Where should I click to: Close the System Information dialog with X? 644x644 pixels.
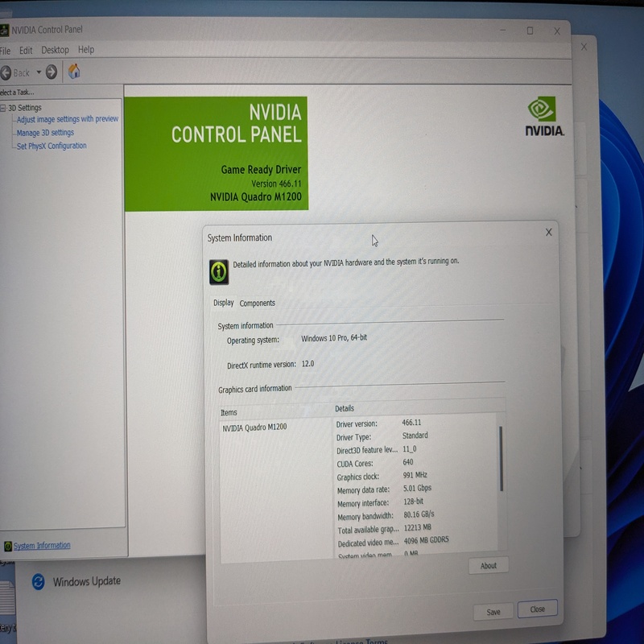(x=549, y=233)
